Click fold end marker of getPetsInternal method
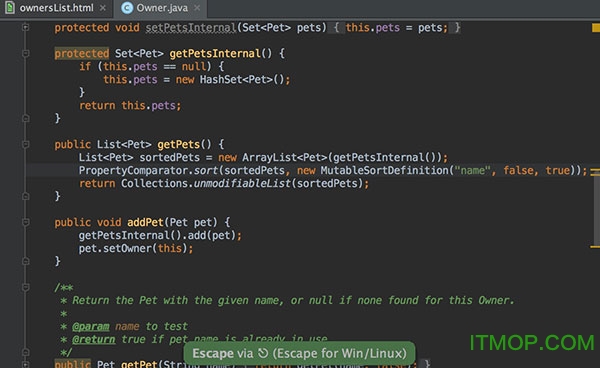600x368 pixels. click(25, 118)
